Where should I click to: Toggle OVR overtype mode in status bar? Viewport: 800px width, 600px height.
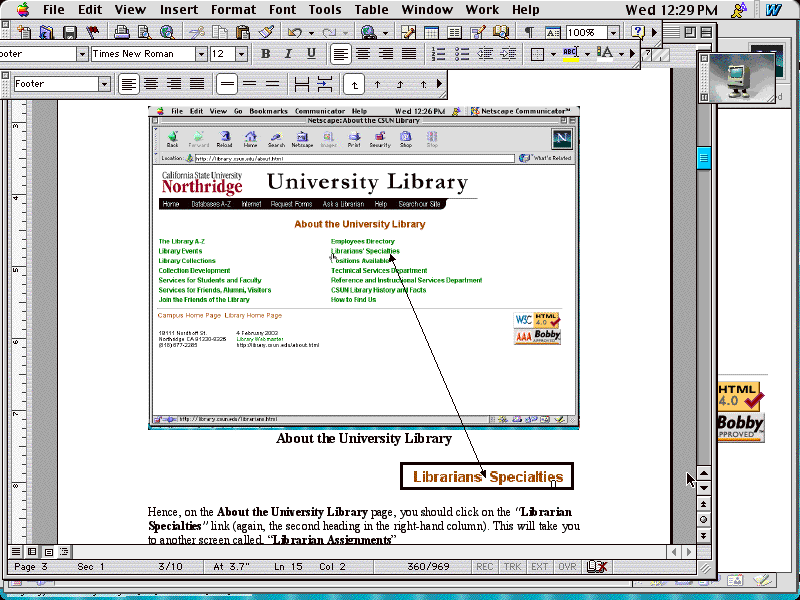[567, 567]
